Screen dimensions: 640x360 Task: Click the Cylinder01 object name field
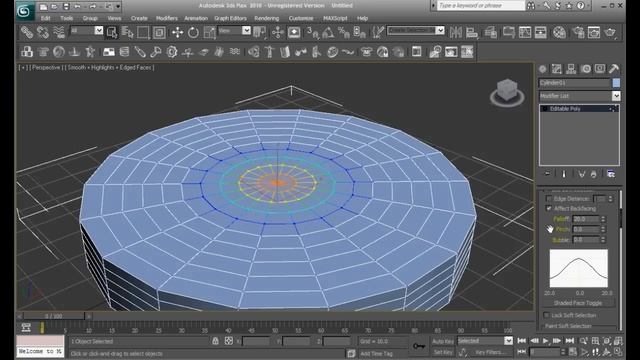pyautogui.click(x=574, y=83)
